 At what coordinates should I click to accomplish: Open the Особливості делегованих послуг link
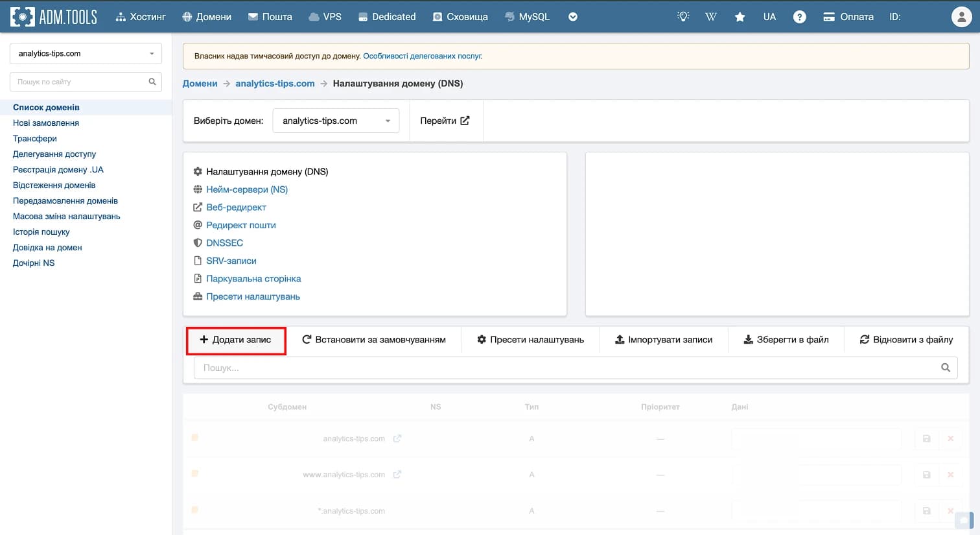(x=422, y=56)
